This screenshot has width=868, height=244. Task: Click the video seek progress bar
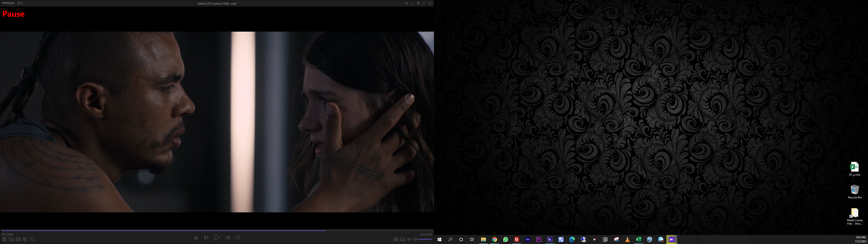216,230
